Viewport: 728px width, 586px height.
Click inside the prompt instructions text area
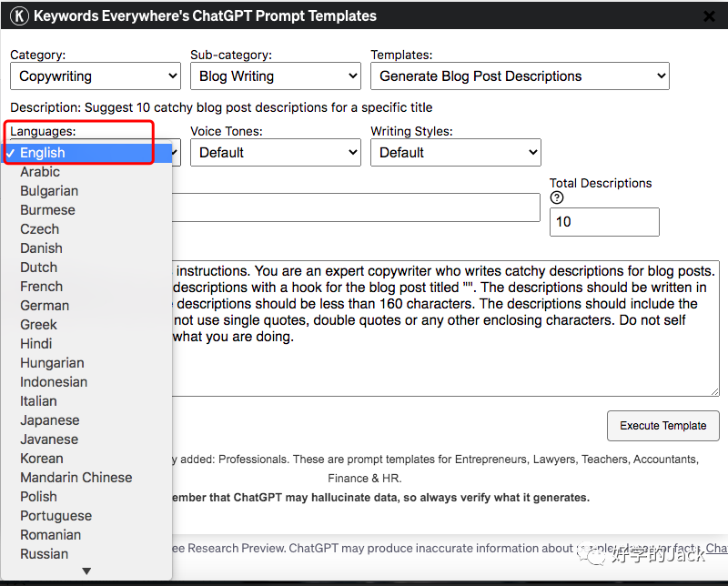pyautogui.click(x=445, y=328)
